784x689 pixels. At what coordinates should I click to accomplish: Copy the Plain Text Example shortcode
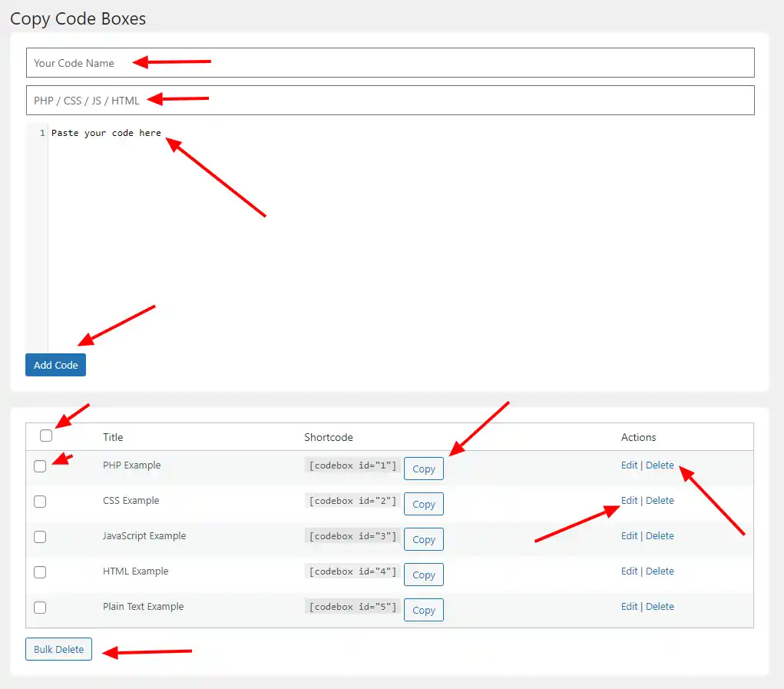[423, 609]
